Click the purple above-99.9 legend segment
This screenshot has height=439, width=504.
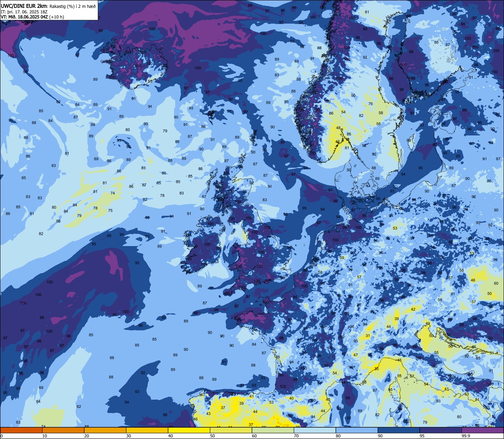[x=482, y=430]
